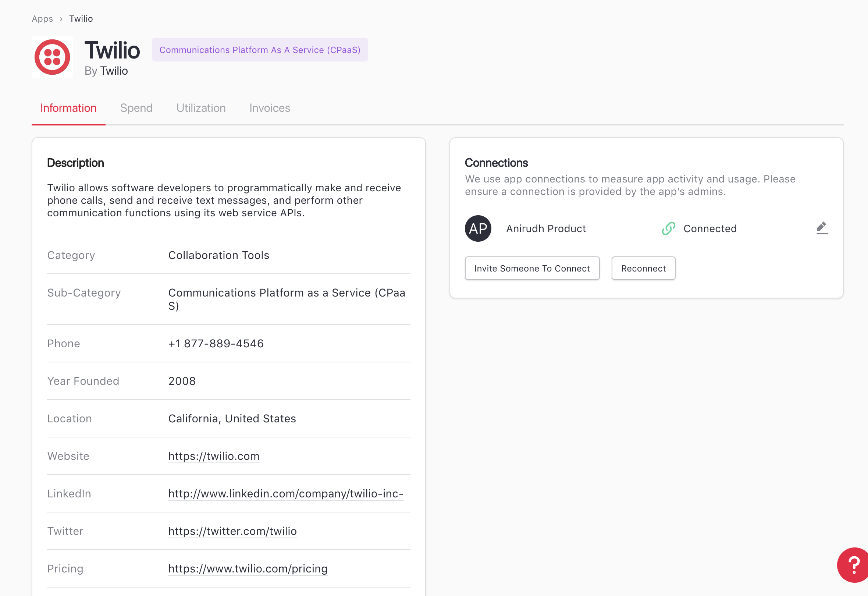Screen dimensions: 868x596
Task: Select the Information tab
Action: (68, 108)
